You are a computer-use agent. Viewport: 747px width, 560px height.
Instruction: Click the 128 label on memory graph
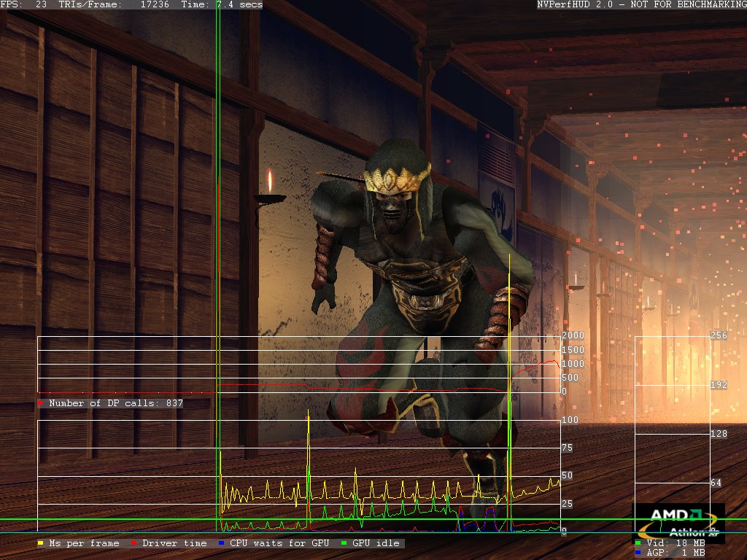pos(719,433)
